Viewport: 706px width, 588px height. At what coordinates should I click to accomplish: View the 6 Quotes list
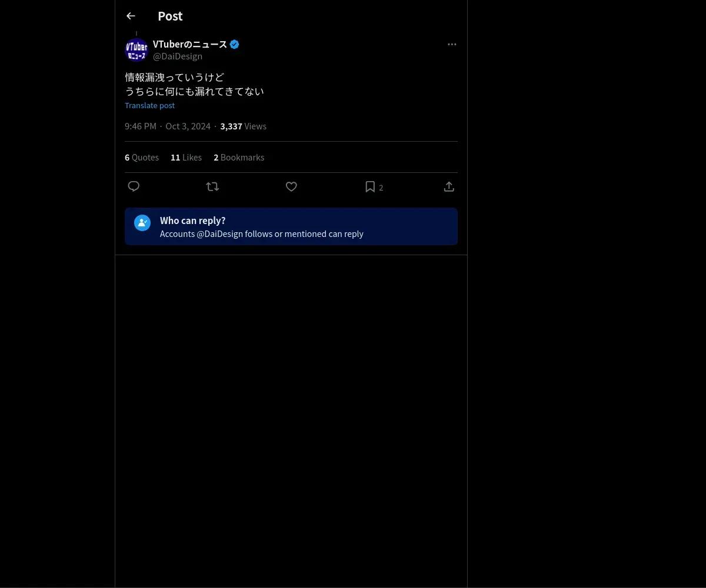[x=142, y=158]
